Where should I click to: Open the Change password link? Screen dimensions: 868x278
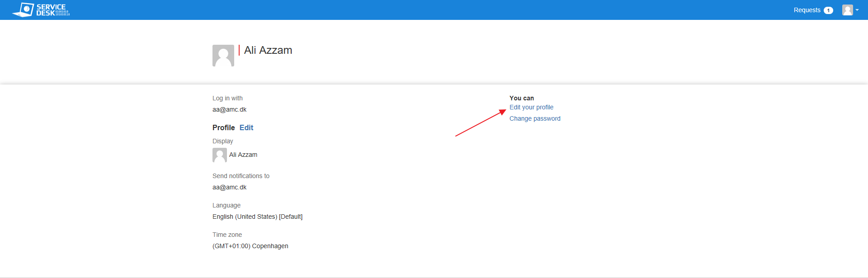535,118
